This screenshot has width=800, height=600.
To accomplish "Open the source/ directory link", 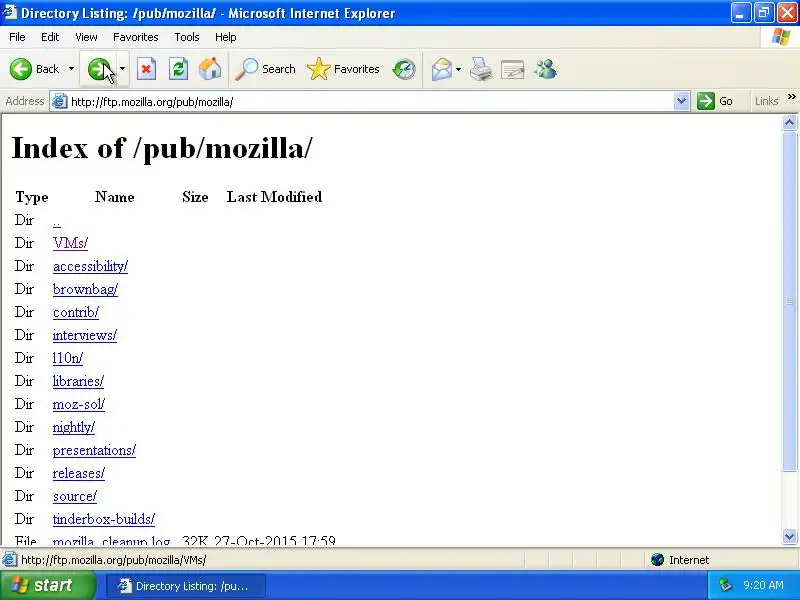I will [x=74, y=496].
